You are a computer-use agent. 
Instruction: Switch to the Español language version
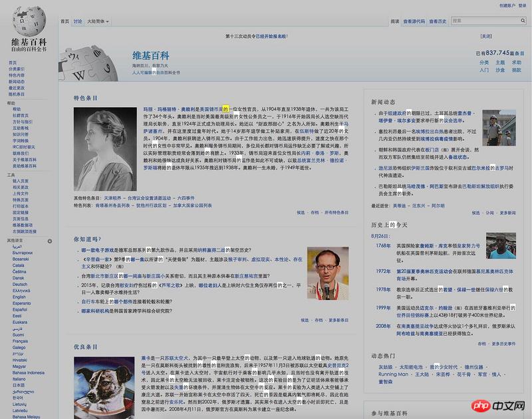pos(20,309)
